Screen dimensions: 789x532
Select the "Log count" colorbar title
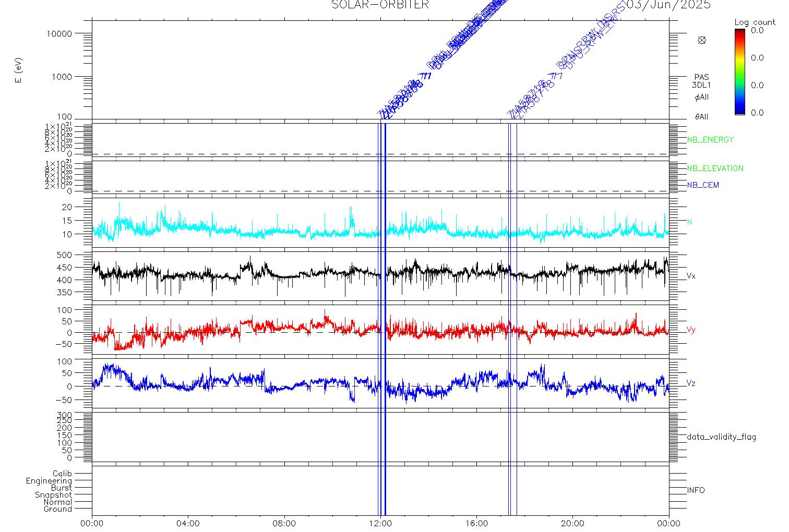pyautogui.click(x=755, y=22)
